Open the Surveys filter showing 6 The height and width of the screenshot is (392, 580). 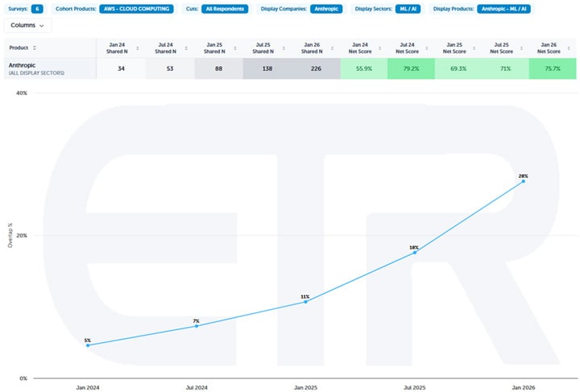click(x=37, y=9)
